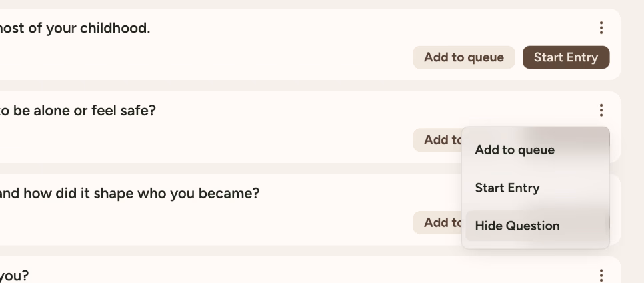Click the three-dot icon beside the 'feel safe' question
This screenshot has width=644, height=283.
click(601, 110)
